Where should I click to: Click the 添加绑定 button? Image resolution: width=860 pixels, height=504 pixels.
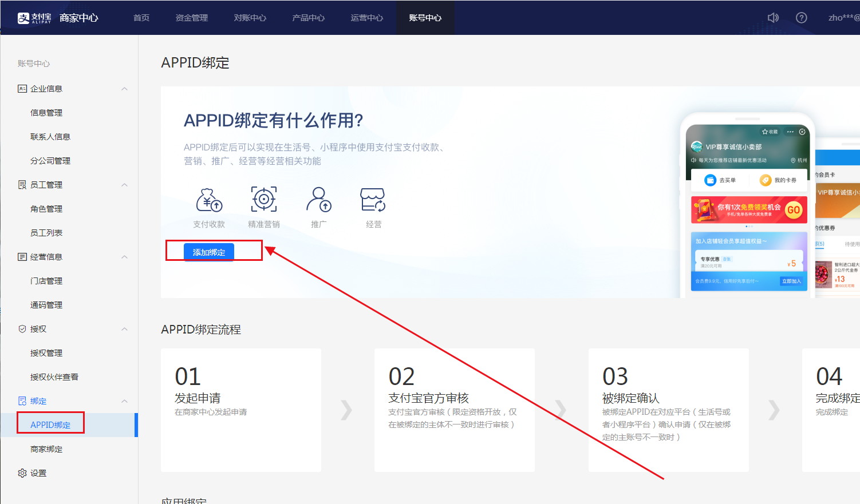click(209, 252)
